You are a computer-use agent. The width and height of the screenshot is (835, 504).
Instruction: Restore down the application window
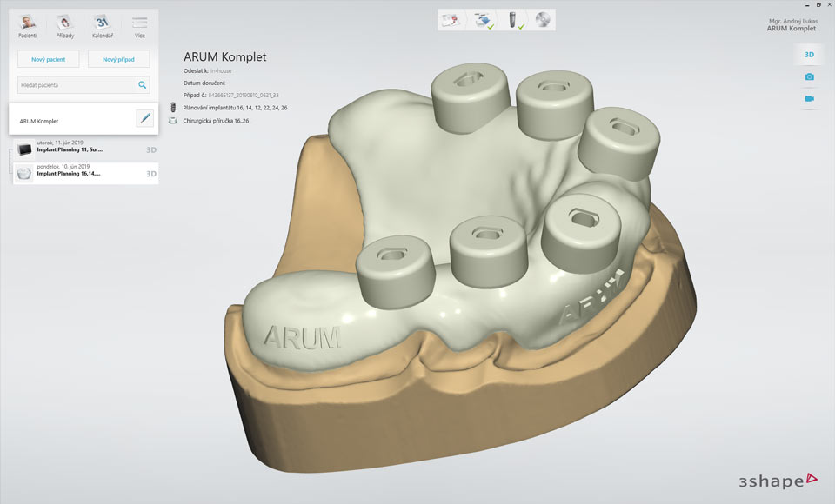(818, 5)
